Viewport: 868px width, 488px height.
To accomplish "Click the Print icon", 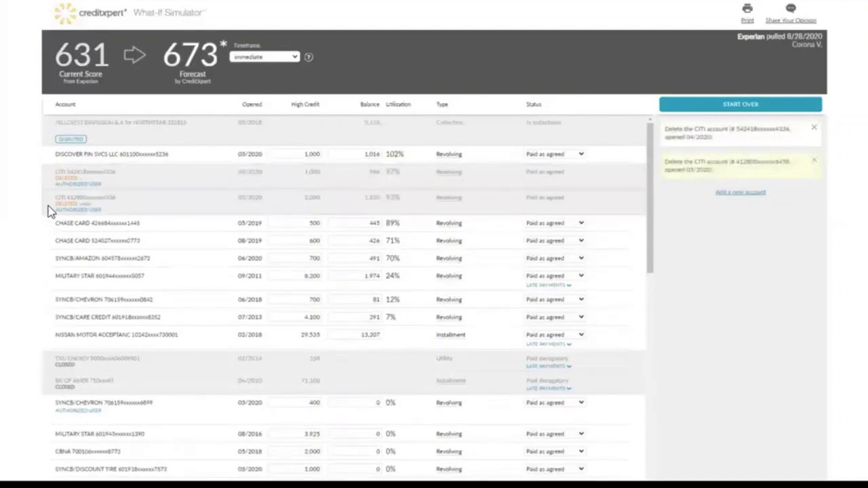I will (747, 9).
